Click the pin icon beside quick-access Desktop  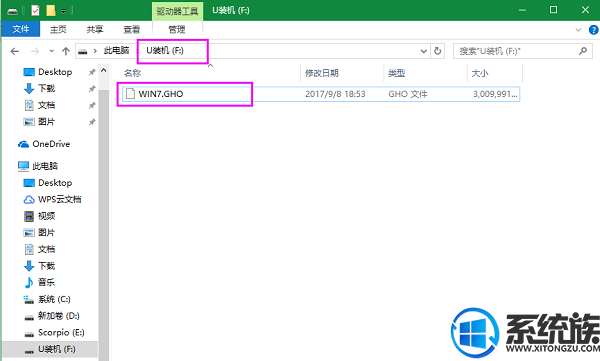click(92, 72)
